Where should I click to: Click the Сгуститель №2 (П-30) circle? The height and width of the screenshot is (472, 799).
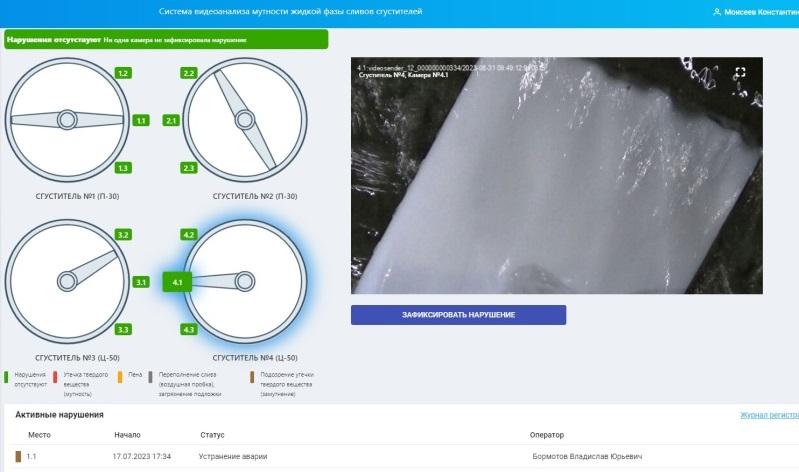[x=243, y=120]
